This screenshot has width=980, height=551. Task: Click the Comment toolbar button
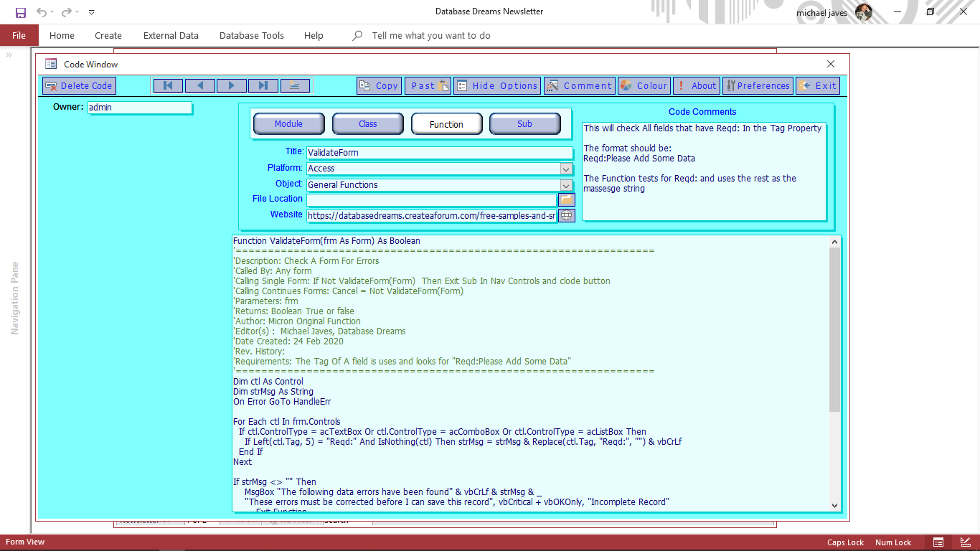tap(580, 86)
